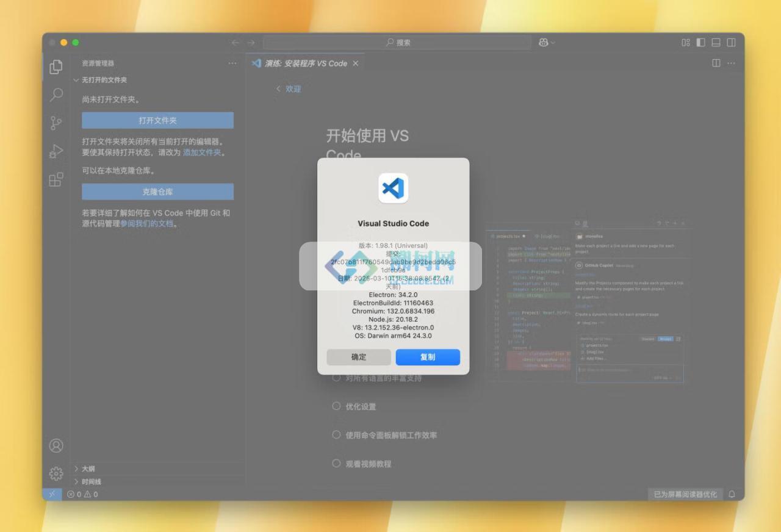Toggle the secondary side bar
The width and height of the screenshot is (781, 532).
coord(732,42)
